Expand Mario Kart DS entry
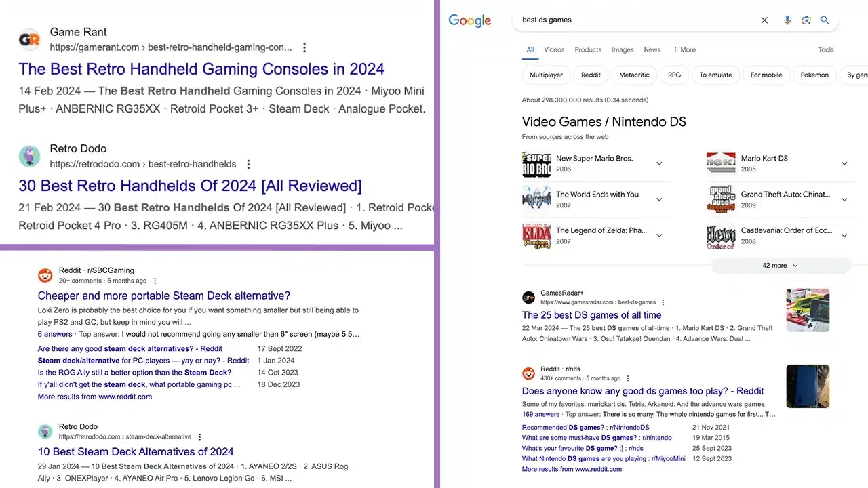The height and width of the screenshot is (488, 868). (x=844, y=163)
